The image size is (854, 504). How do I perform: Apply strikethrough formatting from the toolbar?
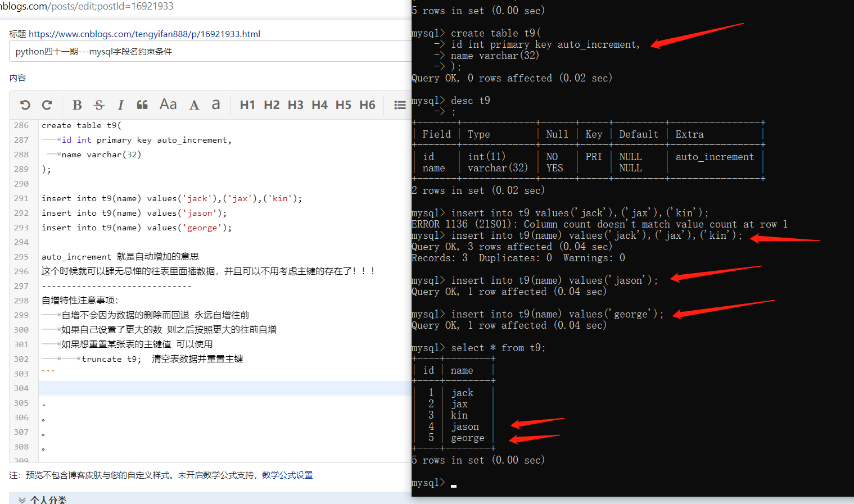coord(100,105)
